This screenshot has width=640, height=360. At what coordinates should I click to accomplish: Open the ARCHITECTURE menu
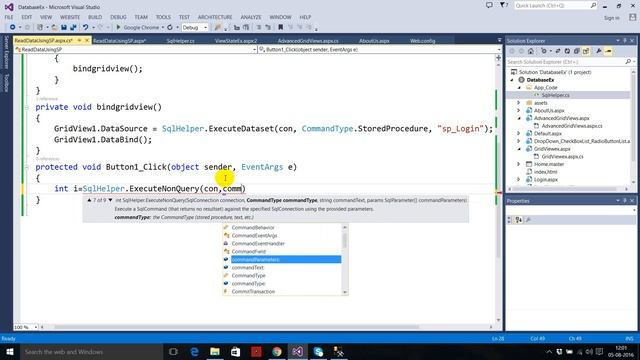[215, 17]
